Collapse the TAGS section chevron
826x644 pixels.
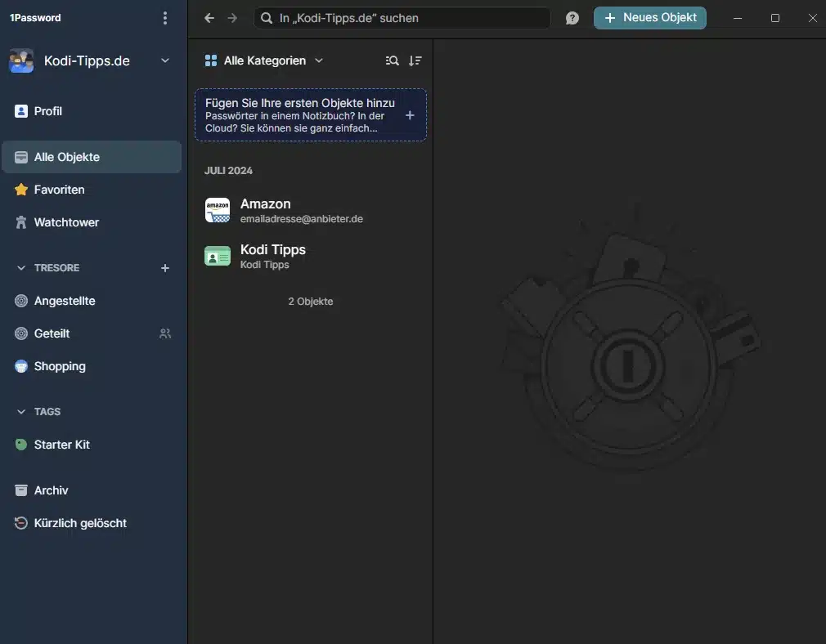[x=21, y=412]
